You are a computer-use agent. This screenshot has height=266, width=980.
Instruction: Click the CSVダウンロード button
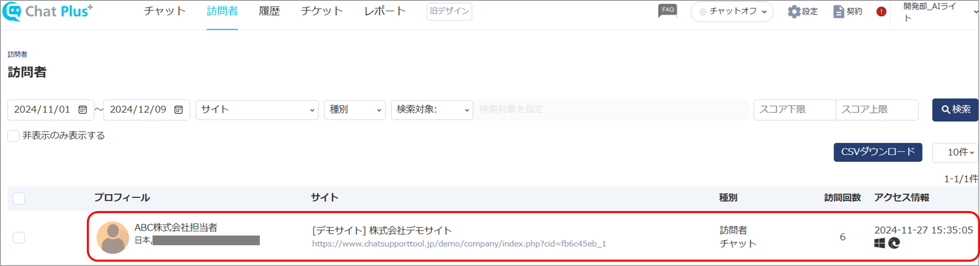pos(878,152)
